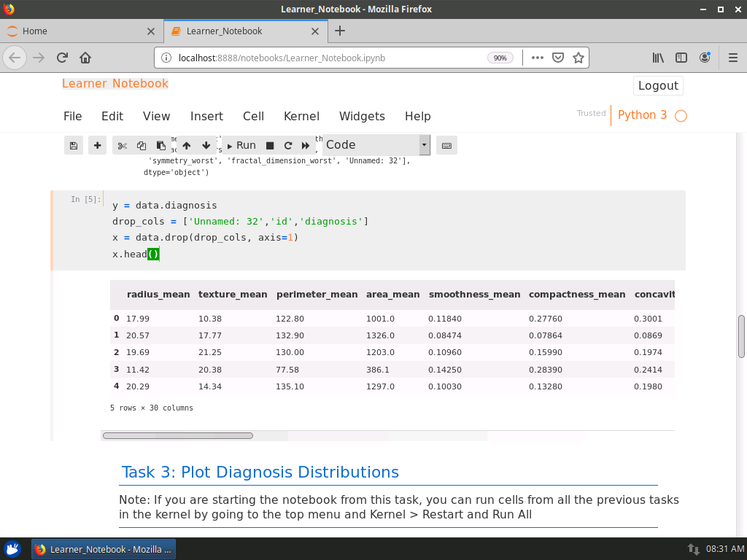Open the desktop applications menu icon in taskbar
Viewport: 747px width, 560px height.
click(13, 549)
